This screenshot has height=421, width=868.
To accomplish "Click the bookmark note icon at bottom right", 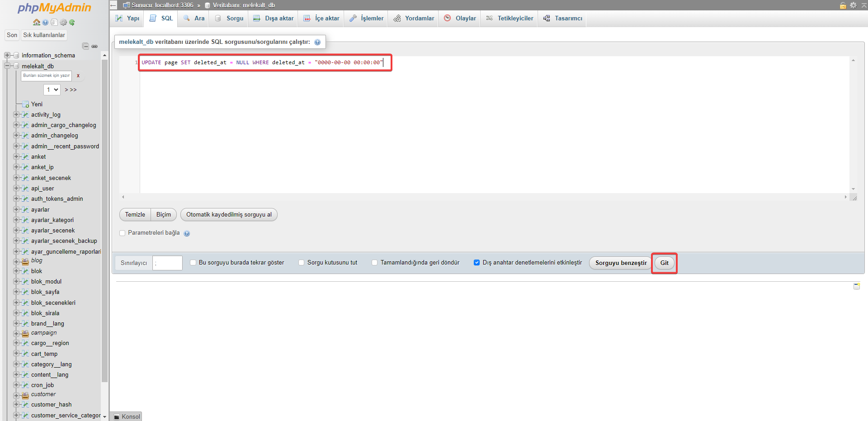I will [857, 286].
